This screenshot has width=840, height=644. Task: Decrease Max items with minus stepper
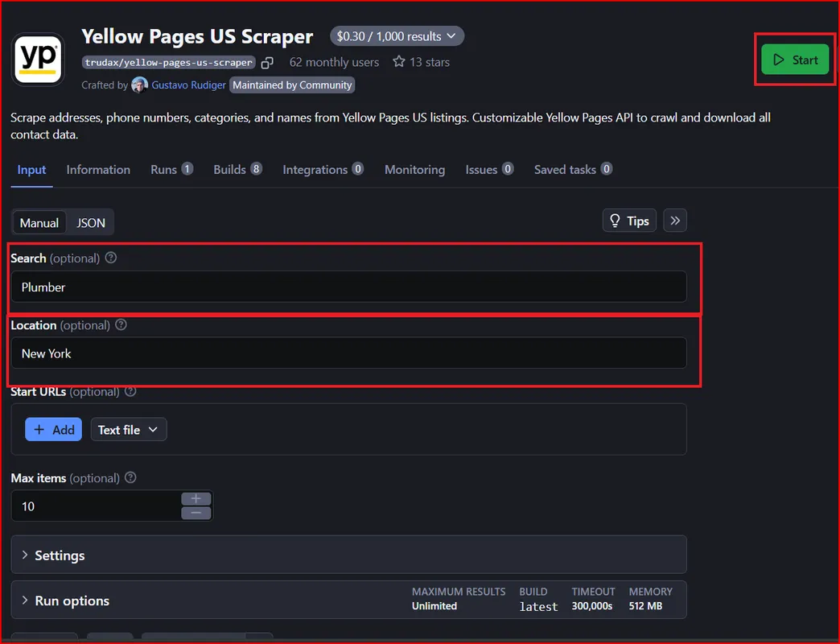(196, 514)
